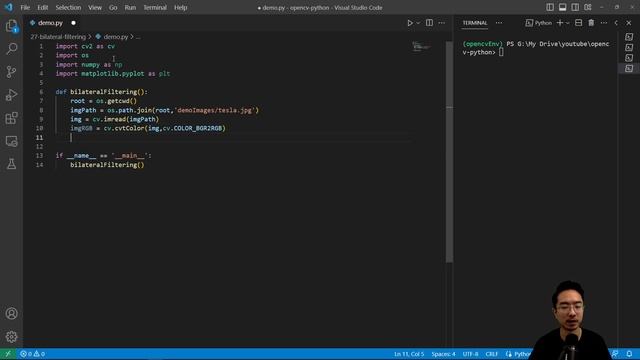The width and height of the screenshot is (640, 360).
Task: Click 'bilateralFiltering()' call on line 14
Action: tap(107, 165)
